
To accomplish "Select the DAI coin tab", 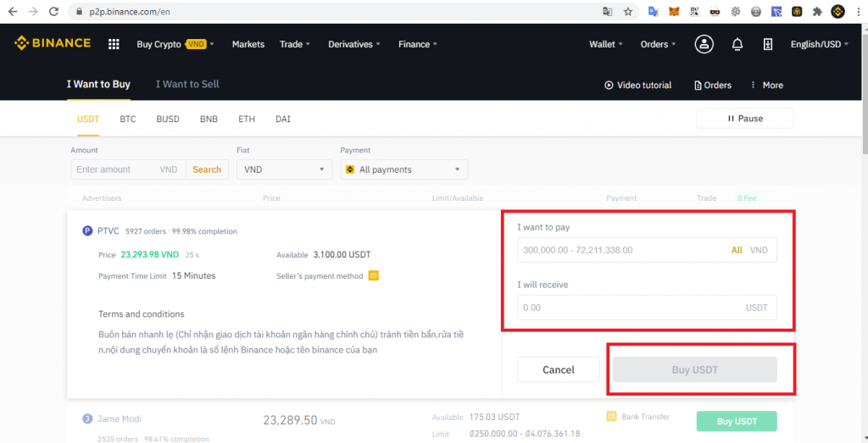I will (x=283, y=119).
